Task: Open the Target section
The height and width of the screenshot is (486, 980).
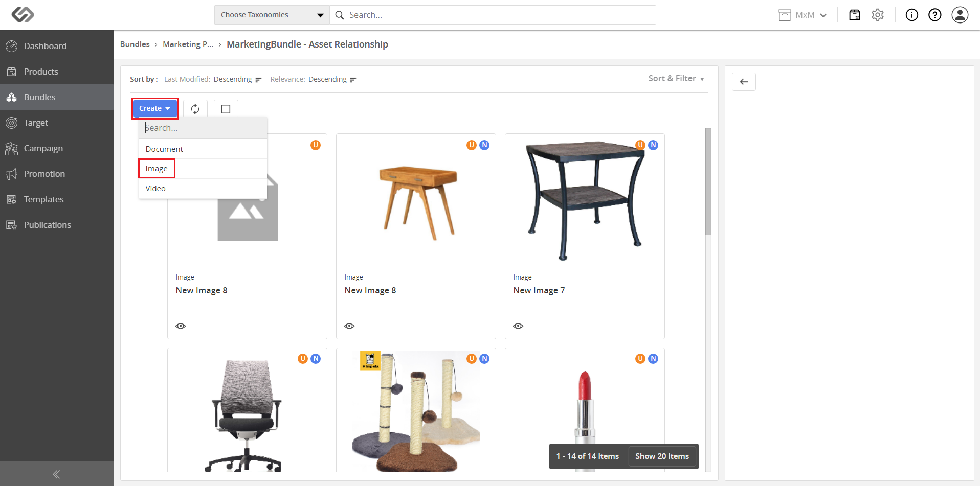Action: (57, 123)
